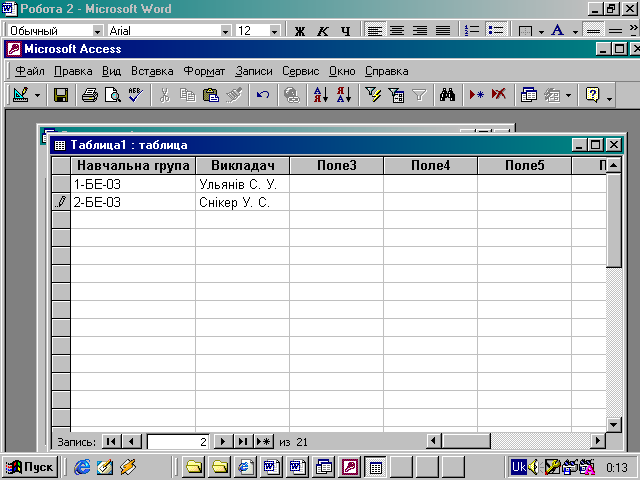Go to the previous record button
Screen dimensions: 640x480
131,442
